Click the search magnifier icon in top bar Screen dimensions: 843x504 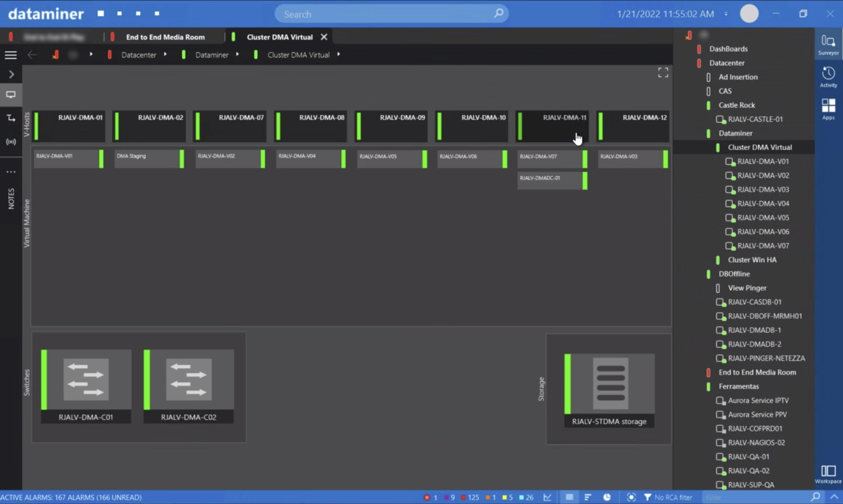tap(498, 14)
